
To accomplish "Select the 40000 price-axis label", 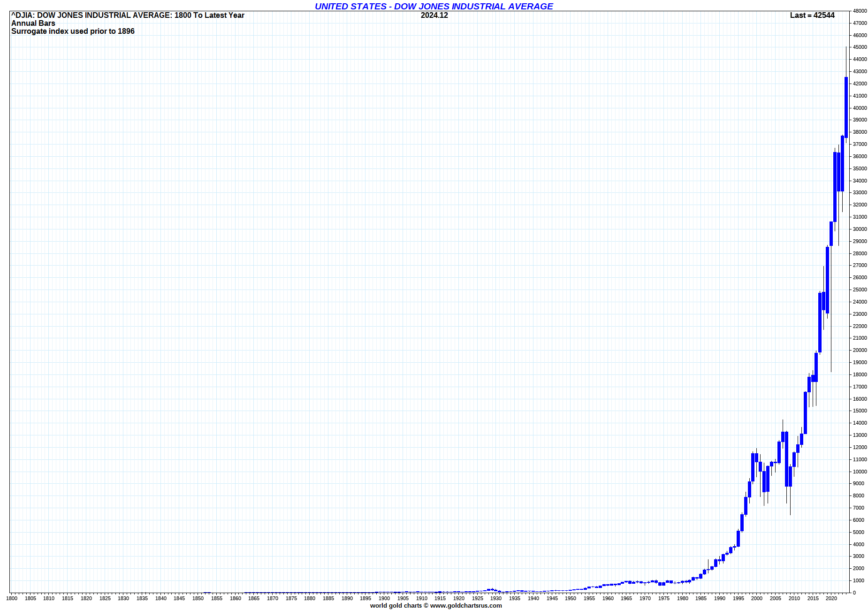I will click(860, 108).
